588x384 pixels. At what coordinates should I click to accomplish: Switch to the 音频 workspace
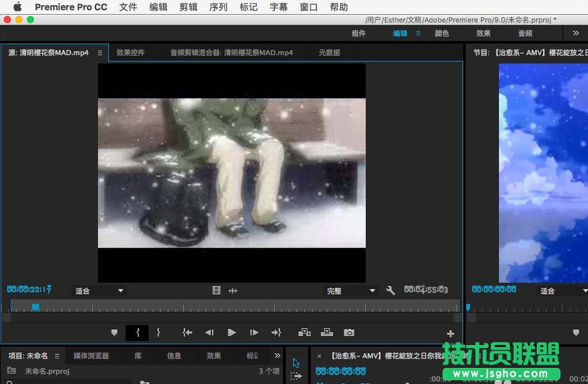coord(525,33)
